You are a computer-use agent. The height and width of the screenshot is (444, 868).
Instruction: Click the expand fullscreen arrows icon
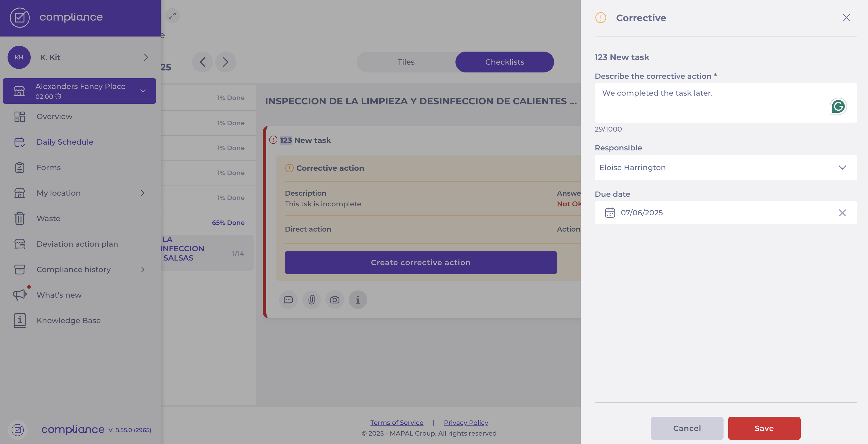172,16
